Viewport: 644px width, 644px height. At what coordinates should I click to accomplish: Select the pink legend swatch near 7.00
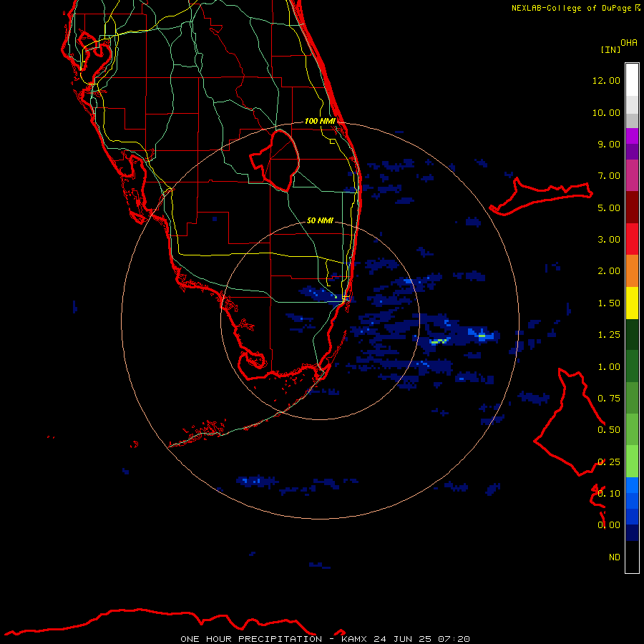pos(632,175)
